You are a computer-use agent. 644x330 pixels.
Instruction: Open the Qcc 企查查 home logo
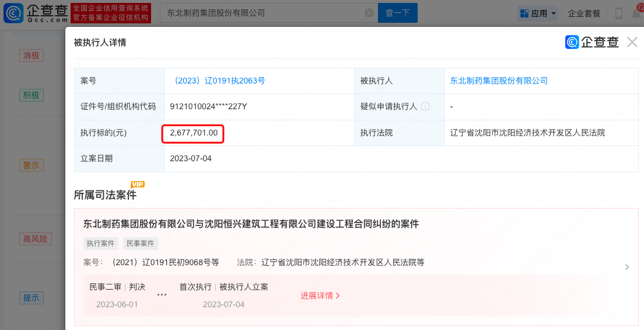pos(36,13)
